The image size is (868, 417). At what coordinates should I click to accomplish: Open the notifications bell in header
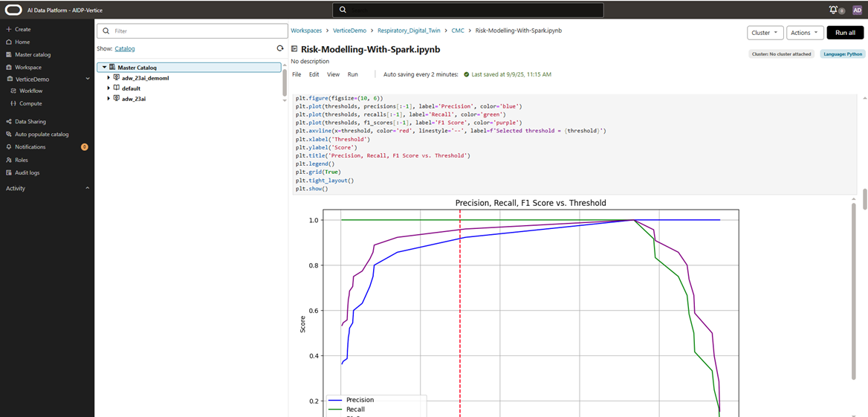[833, 10]
